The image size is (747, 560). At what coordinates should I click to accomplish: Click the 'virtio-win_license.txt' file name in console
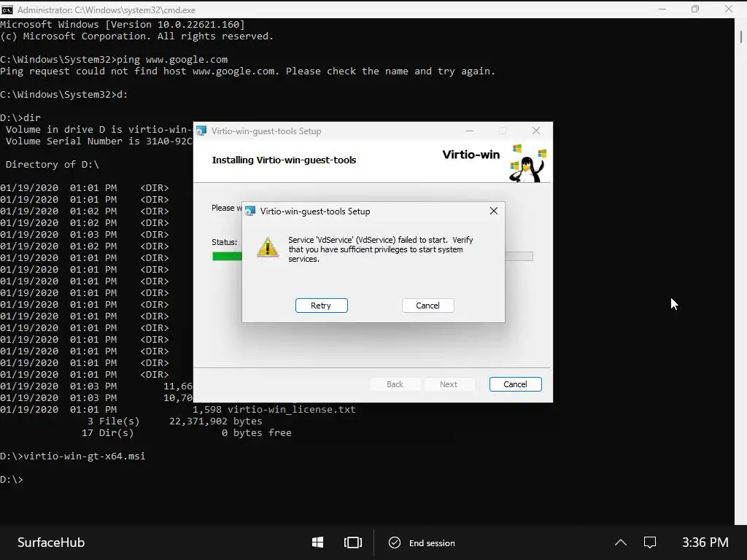(292, 410)
